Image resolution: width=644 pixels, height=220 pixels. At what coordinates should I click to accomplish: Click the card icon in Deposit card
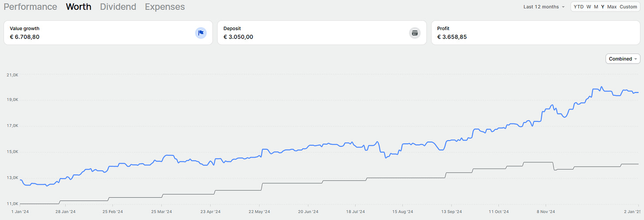(x=414, y=33)
